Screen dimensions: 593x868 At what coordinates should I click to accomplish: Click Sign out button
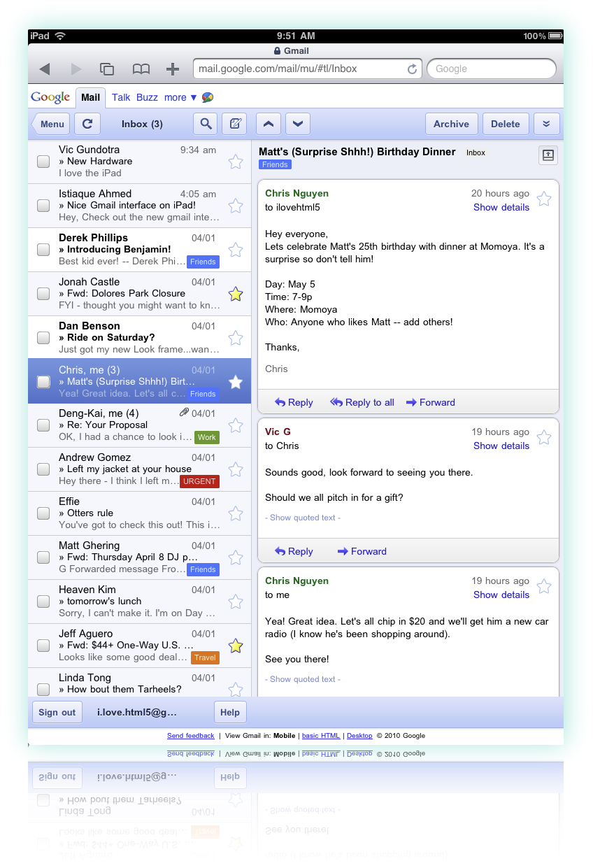57,712
